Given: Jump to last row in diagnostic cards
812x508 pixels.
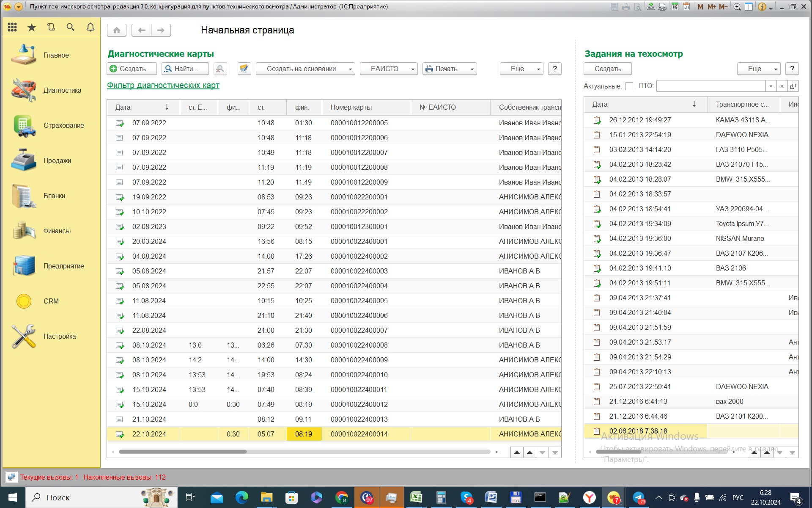Looking at the screenshot, I should [x=555, y=453].
